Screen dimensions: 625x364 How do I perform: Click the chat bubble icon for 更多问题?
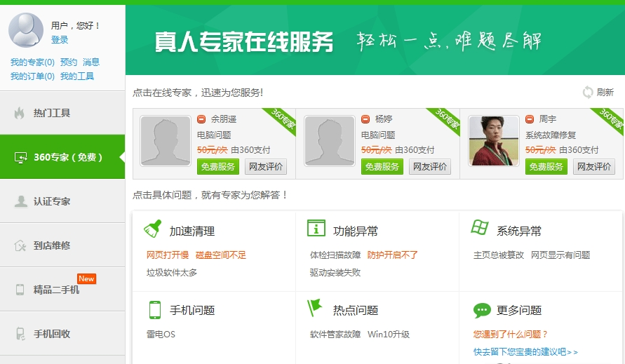tap(482, 310)
